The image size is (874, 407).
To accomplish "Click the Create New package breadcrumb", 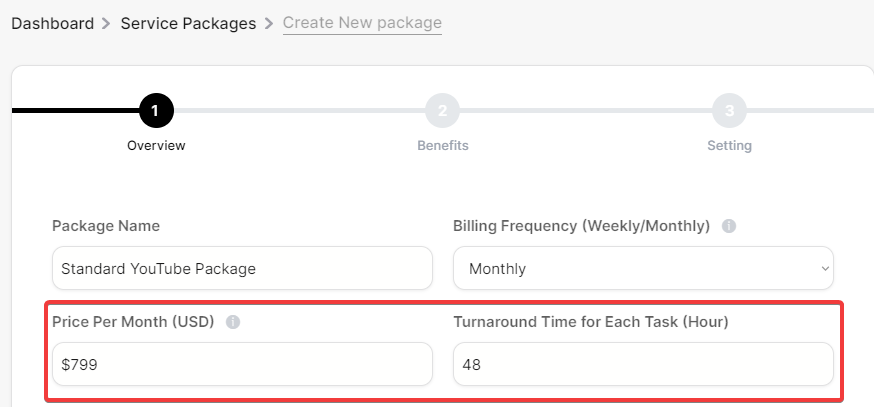I will tap(362, 23).
